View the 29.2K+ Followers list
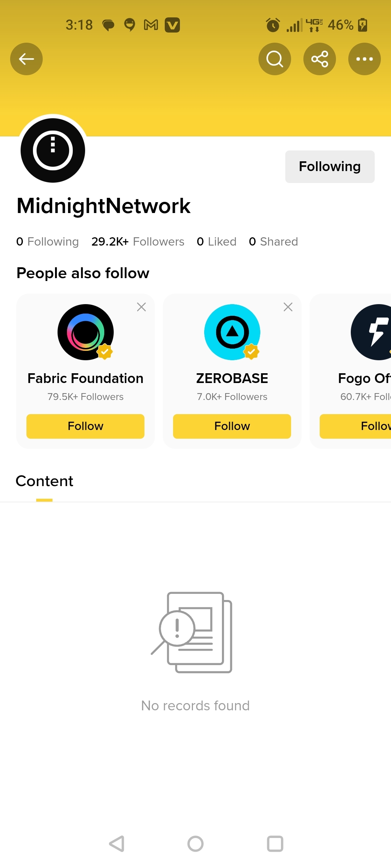This screenshot has width=391, height=868. point(138,242)
